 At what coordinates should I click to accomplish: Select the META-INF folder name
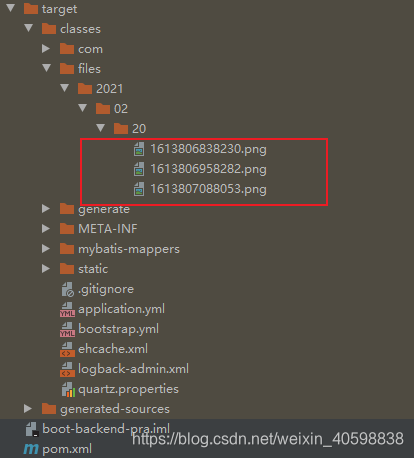(108, 229)
